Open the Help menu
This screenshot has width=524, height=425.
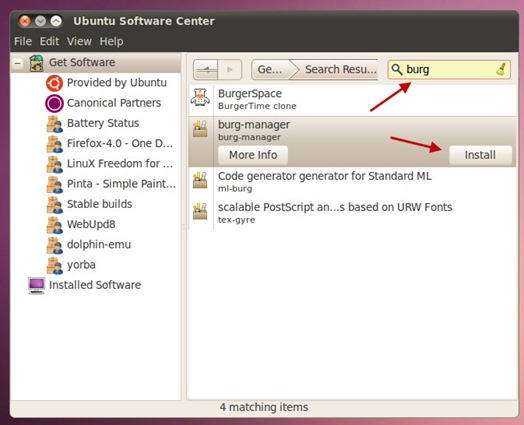pyautogui.click(x=111, y=41)
